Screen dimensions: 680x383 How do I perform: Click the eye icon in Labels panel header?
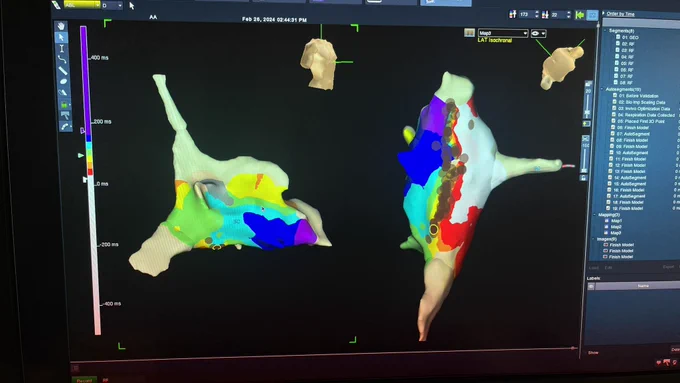(x=591, y=286)
